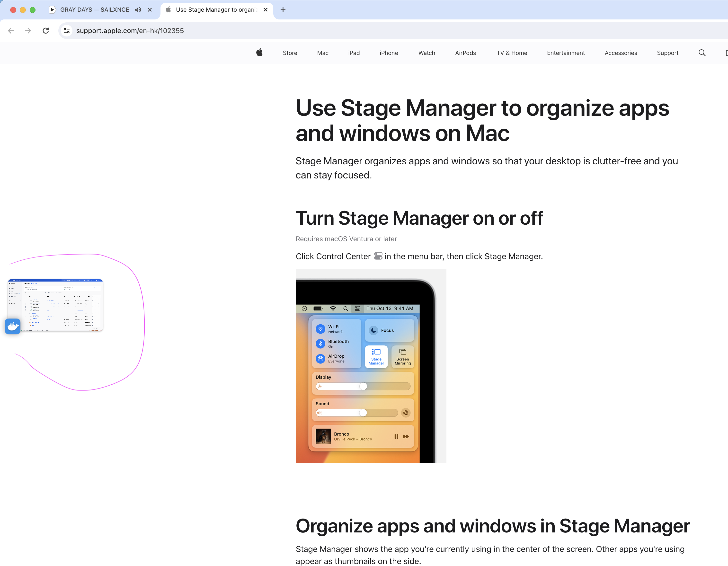Click the Docker icon on Stage Manager thumbnail
This screenshot has width=728, height=566.
pyautogui.click(x=13, y=326)
